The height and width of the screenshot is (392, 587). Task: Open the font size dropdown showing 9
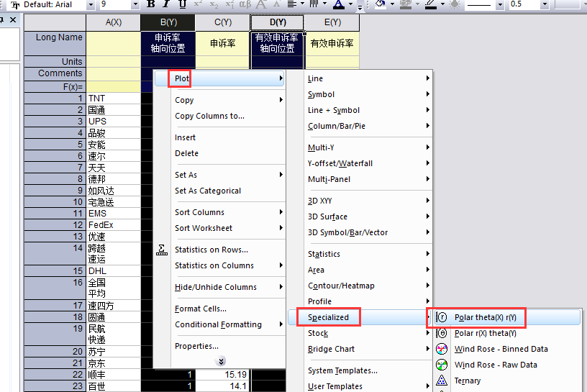(135, 4)
